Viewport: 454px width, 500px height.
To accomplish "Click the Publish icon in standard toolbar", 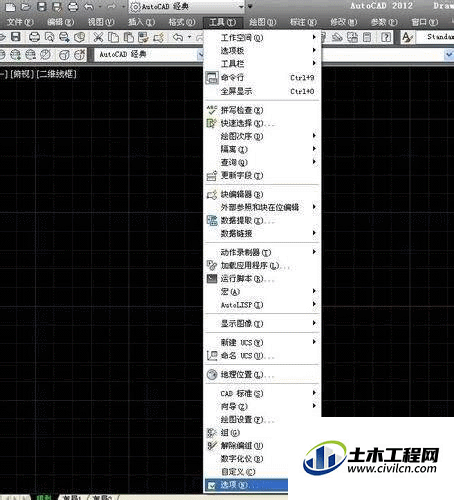I will [x=64, y=37].
